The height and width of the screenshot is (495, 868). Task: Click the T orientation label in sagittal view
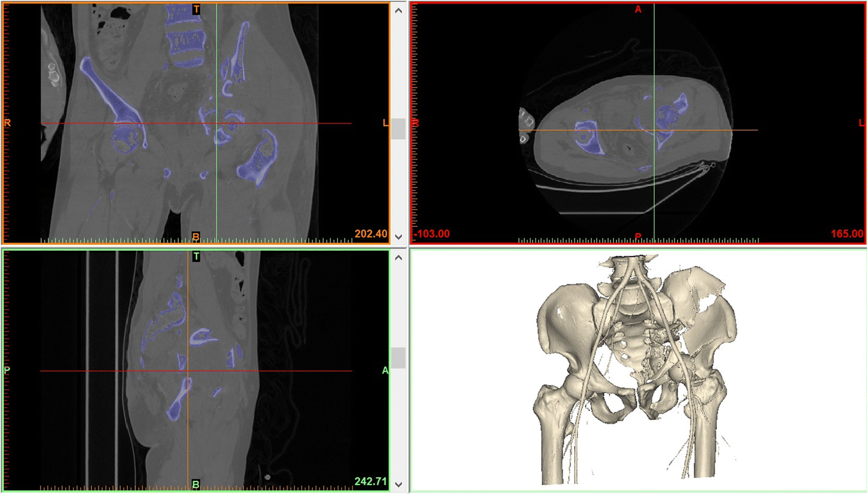coord(196,257)
